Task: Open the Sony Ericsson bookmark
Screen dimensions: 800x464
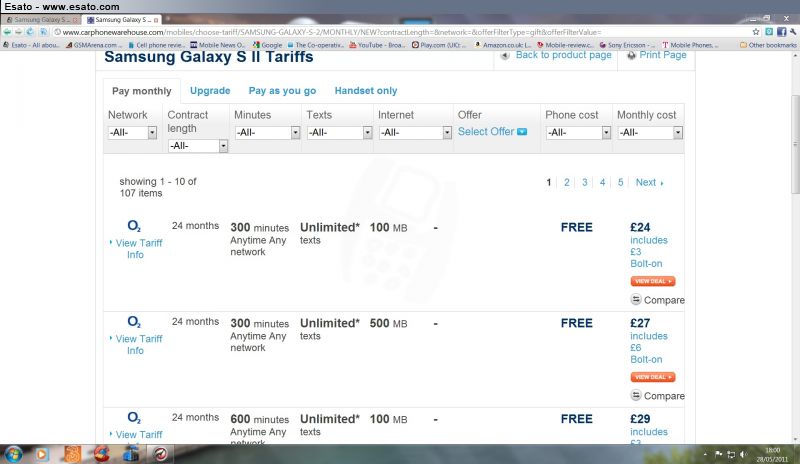Action: point(627,45)
